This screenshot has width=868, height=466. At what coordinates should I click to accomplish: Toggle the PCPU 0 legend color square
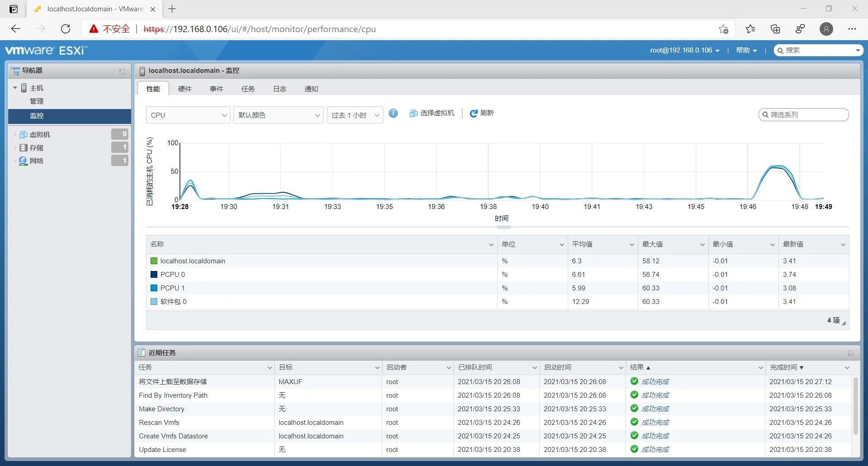tap(154, 274)
